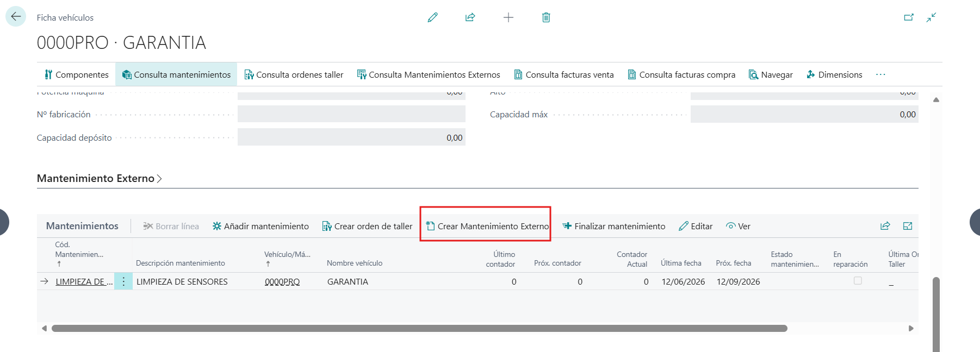Click Última fecha cell 12/06/2026
The height and width of the screenshot is (352, 980).
683,281
